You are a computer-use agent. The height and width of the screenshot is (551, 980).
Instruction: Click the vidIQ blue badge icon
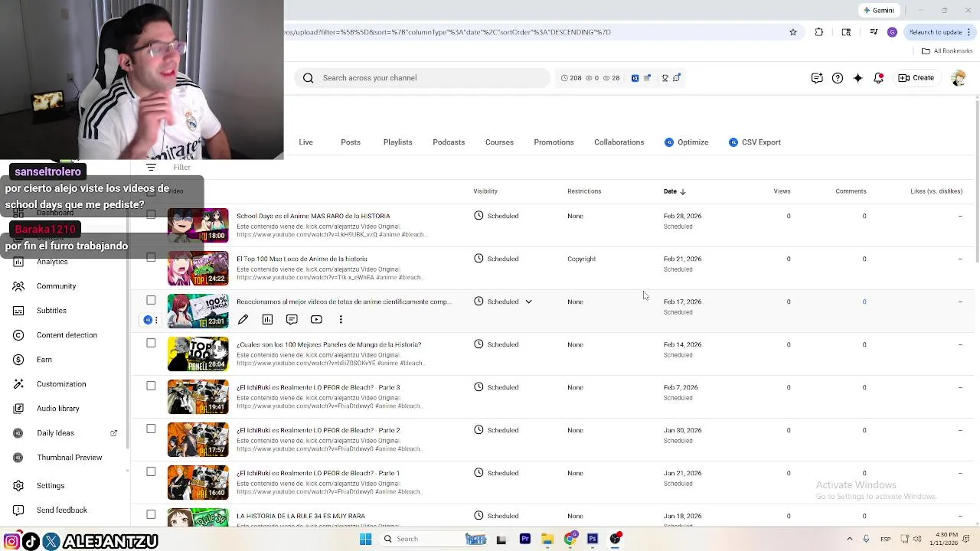pos(635,78)
